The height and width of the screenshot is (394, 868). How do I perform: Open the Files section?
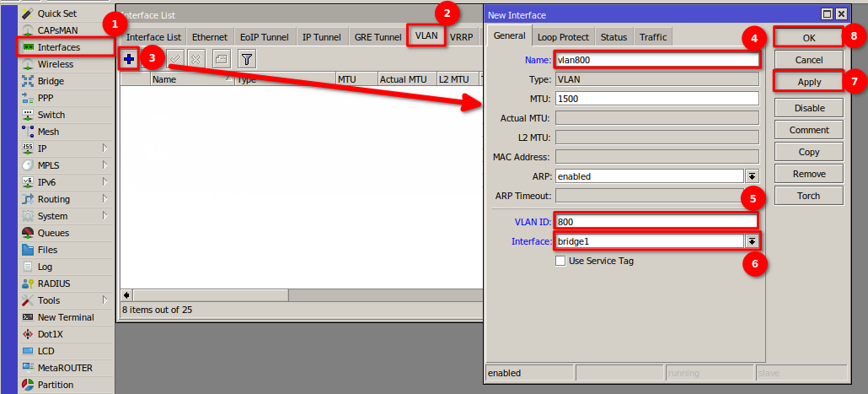(x=47, y=250)
